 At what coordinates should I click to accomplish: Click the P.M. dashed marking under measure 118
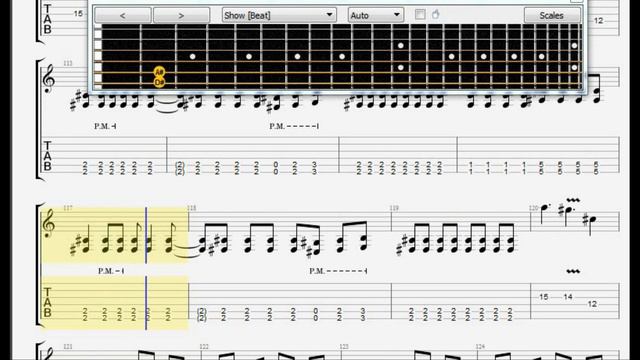click(x=338, y=271)
